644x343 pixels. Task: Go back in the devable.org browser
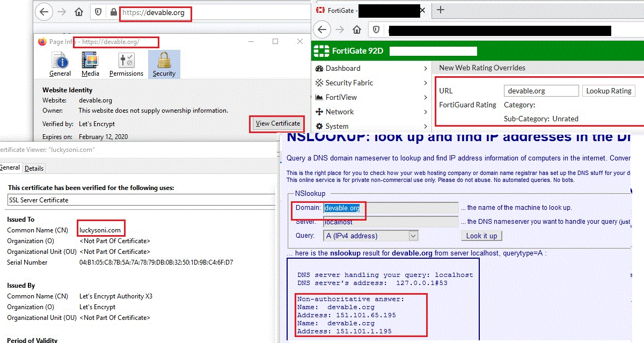pos(45,12)
